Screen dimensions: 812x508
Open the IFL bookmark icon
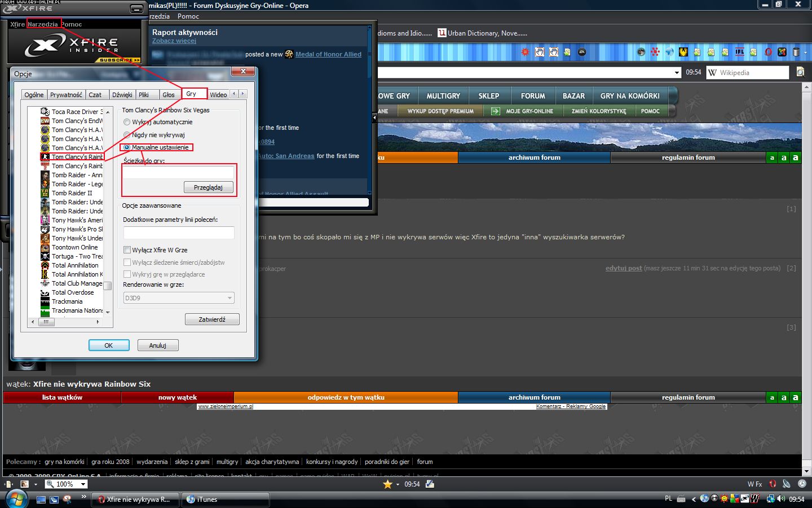740,52
